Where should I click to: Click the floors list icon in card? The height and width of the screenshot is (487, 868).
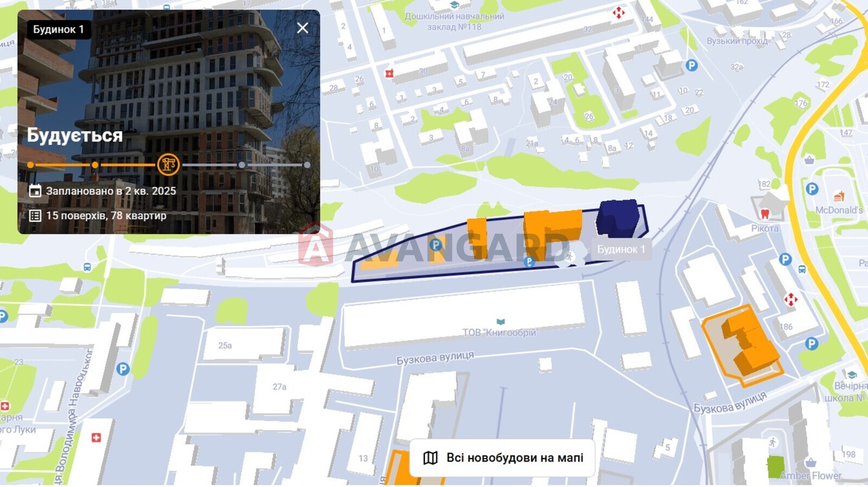click(x=35, y=215)
